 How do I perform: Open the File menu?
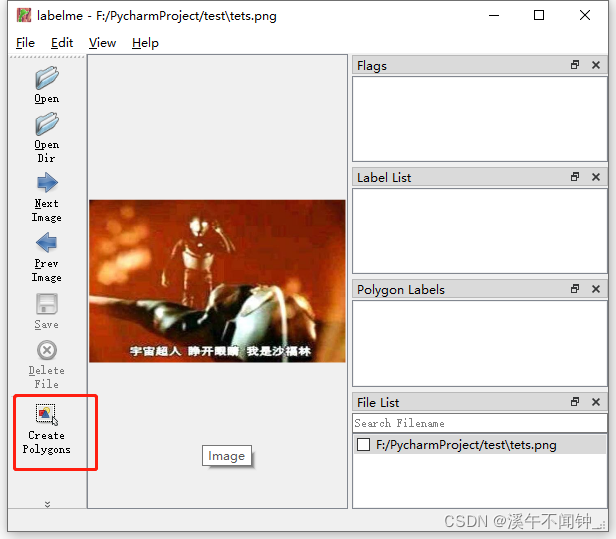pyautogui.click(x=25, y=42)
